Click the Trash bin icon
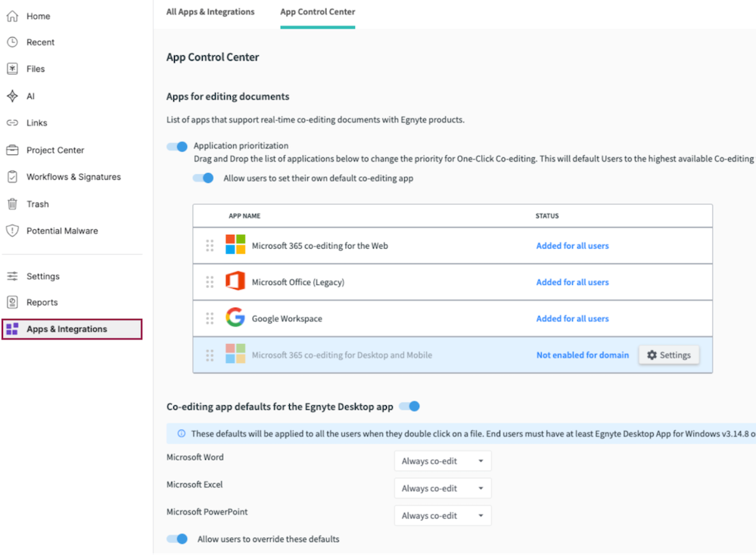756x555 pixels. 13,204
